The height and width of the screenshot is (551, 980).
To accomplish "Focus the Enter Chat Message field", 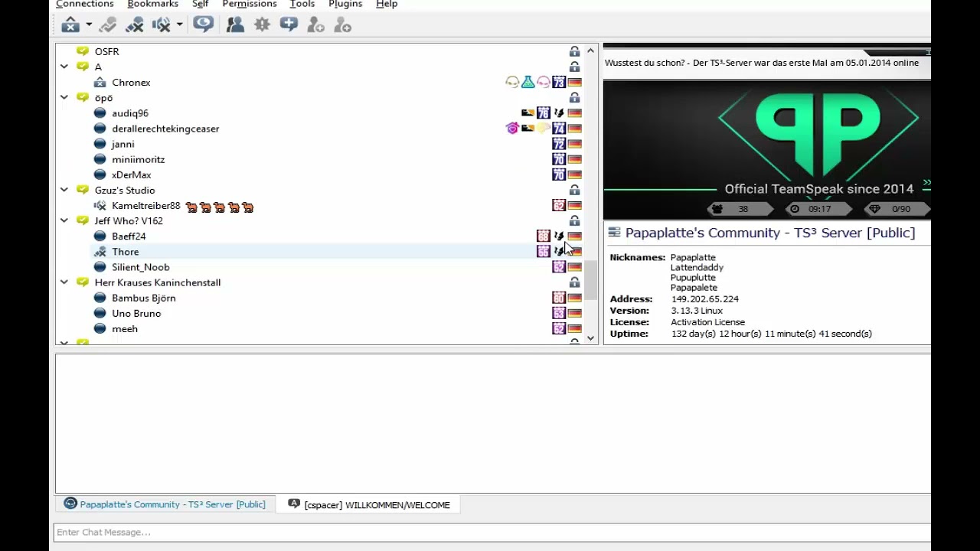I will point(492,532).
